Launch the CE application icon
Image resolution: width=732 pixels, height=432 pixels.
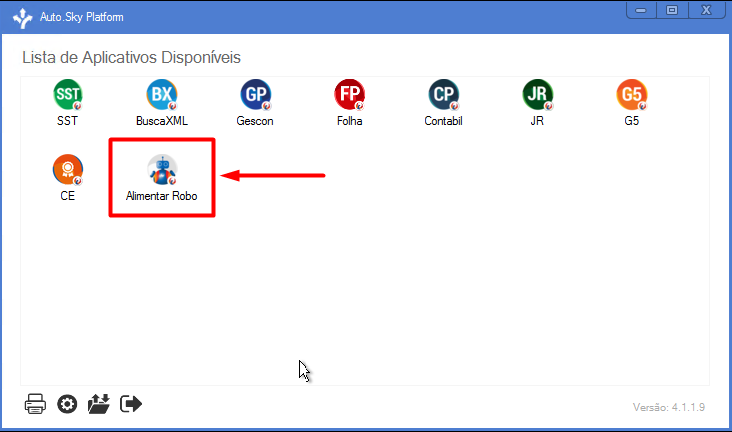tap(68, 170)
